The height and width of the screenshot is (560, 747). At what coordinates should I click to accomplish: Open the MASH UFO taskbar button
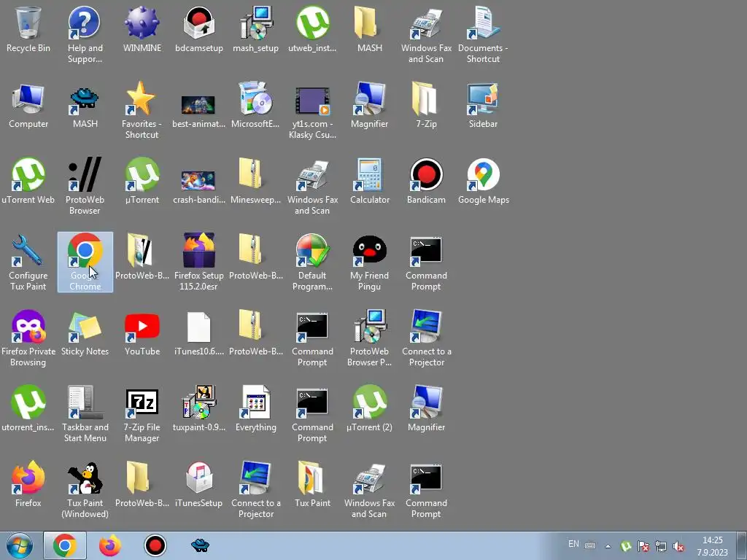click(200, 545)
